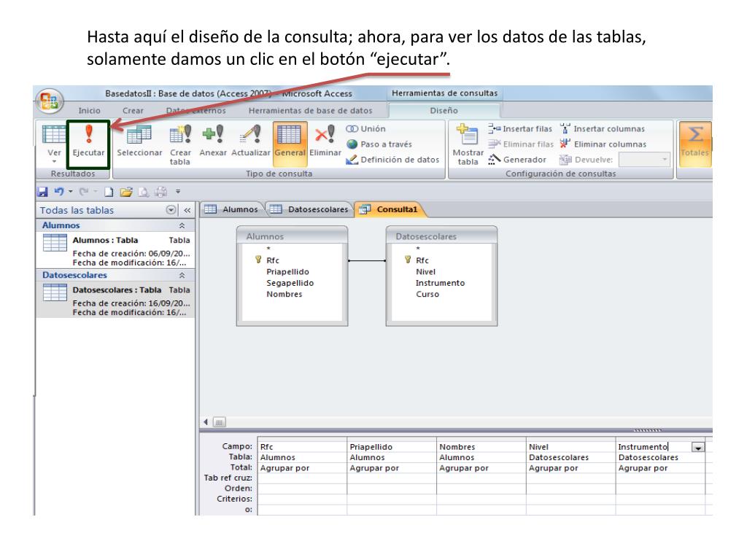Open Definición de datos query
The image size is (747, 560).
[x=392, y=160]
